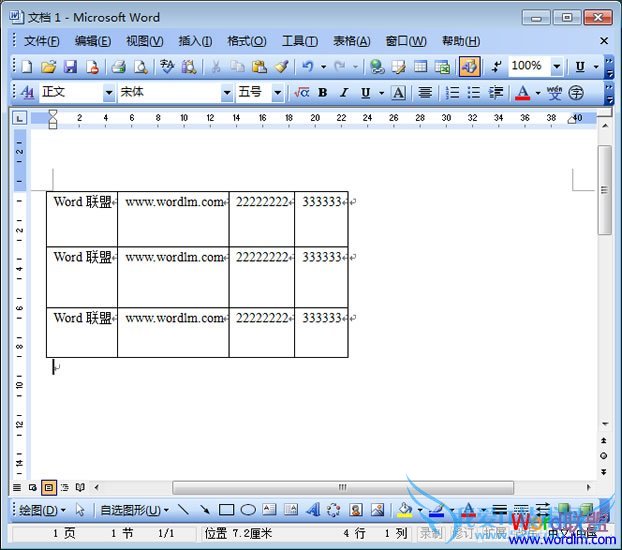Expand underline style dropdown arrow
622x550 pixels.
click(x=381, y=93)
